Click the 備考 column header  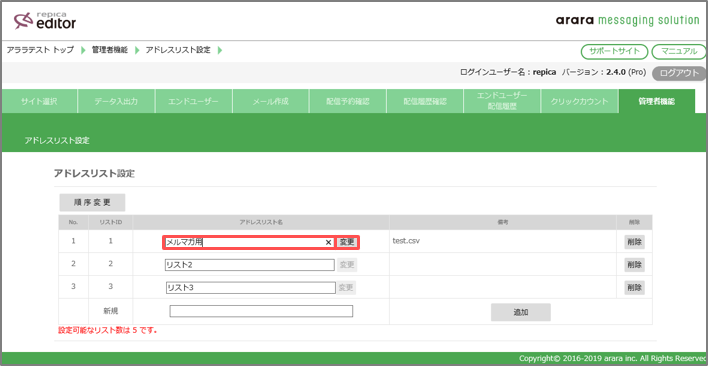503,222
